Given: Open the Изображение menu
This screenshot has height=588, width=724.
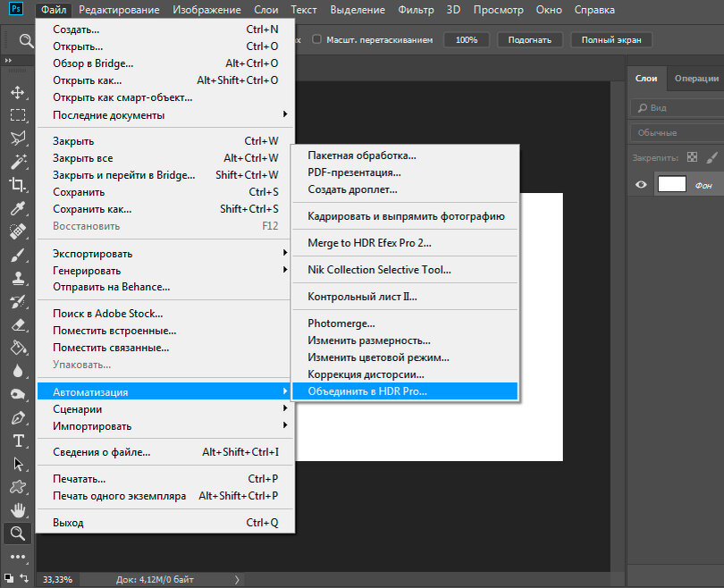Looking at the screenshot, I should pyautogui.click(x=206, y=10).
